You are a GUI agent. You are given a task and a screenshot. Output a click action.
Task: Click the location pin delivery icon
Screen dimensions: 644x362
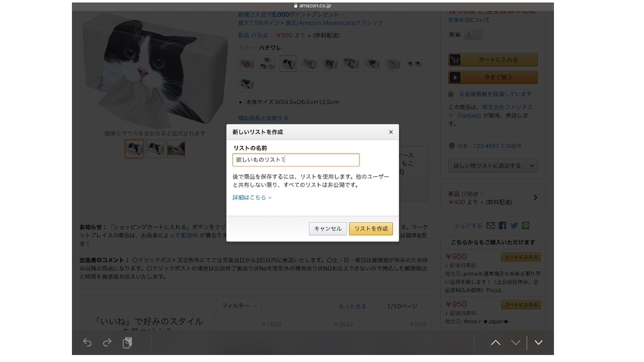[452, 146]
